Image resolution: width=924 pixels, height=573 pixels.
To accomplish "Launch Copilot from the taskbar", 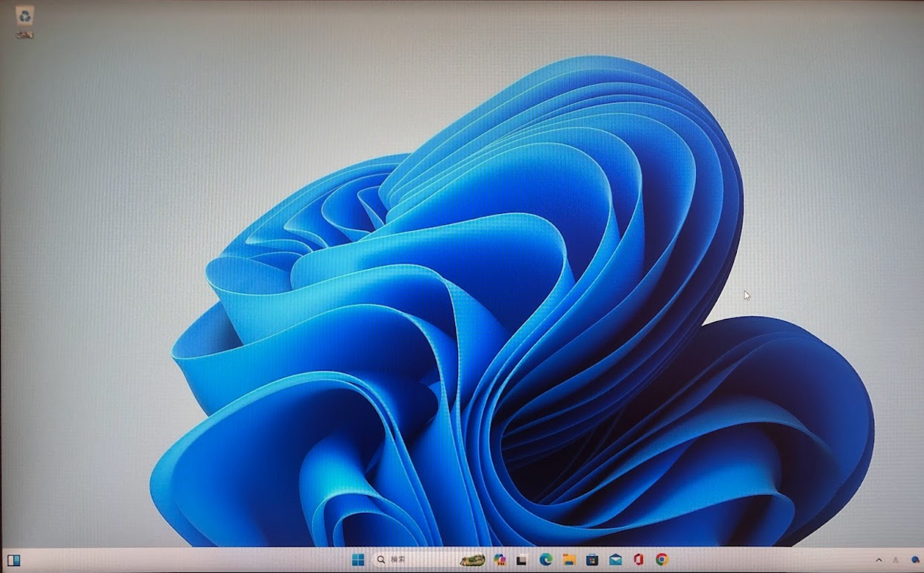I will click(x=500, y=560).
